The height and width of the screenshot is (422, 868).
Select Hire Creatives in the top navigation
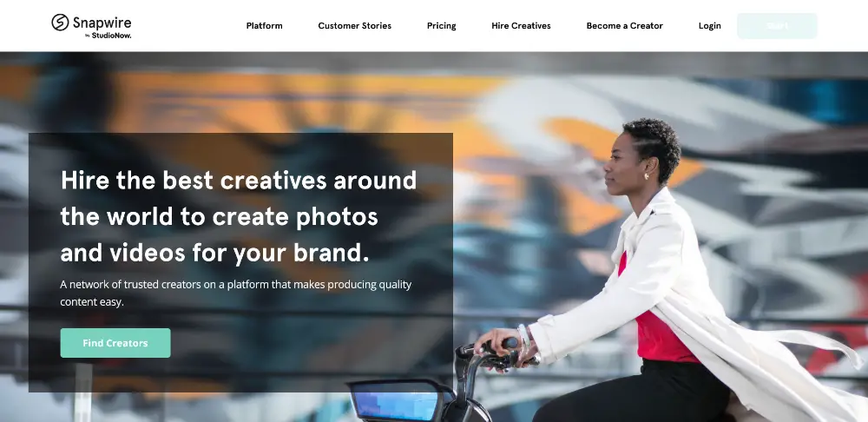click(521, 25)
